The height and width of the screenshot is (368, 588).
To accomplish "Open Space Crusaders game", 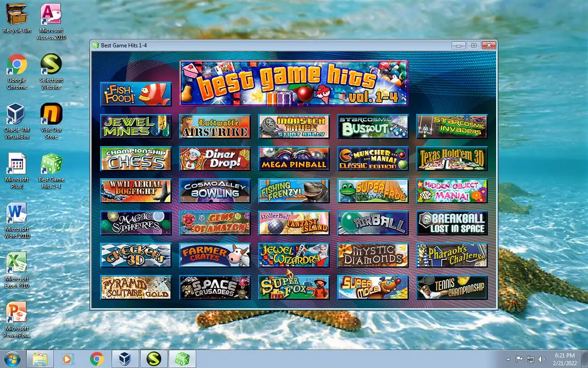I will (x=215, y=287).
